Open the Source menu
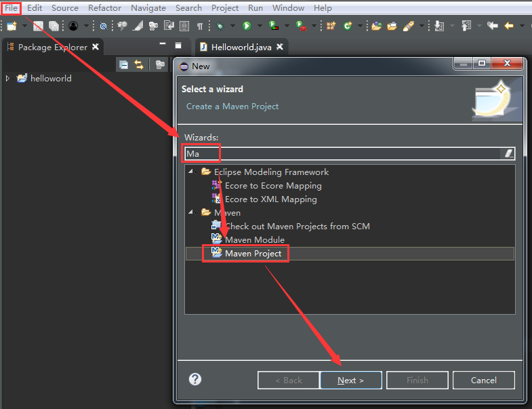 pos(65,8)
